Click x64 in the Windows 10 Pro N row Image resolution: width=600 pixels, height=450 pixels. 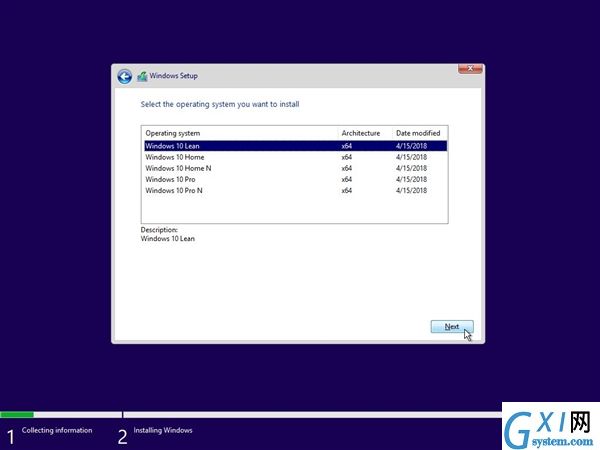[347, 190]
